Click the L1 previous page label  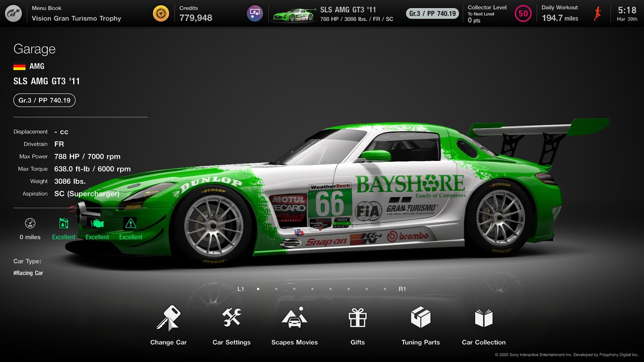click(240, 289)
